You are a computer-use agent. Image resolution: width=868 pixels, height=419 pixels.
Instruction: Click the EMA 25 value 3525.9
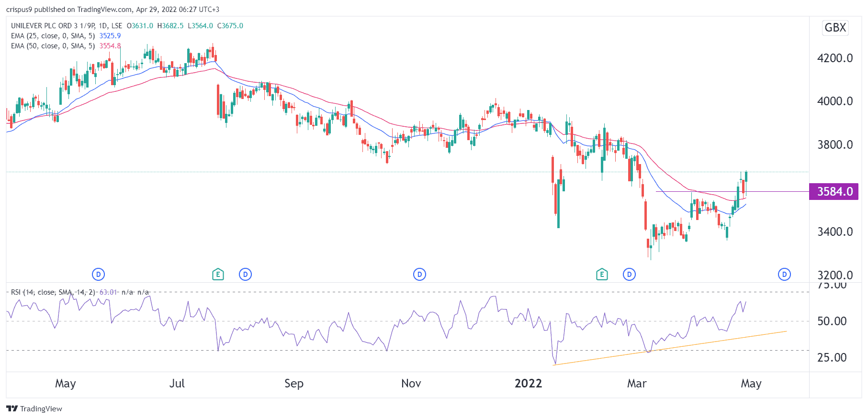pos(110,36)
